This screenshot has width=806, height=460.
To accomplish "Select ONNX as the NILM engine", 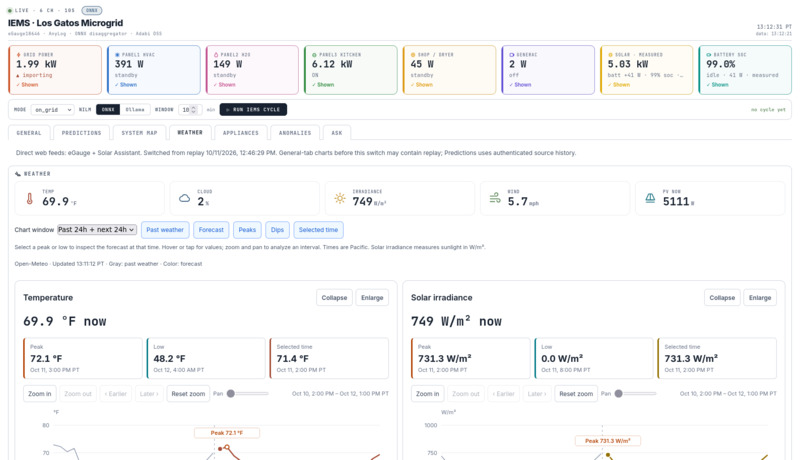I will coord(108,109).
